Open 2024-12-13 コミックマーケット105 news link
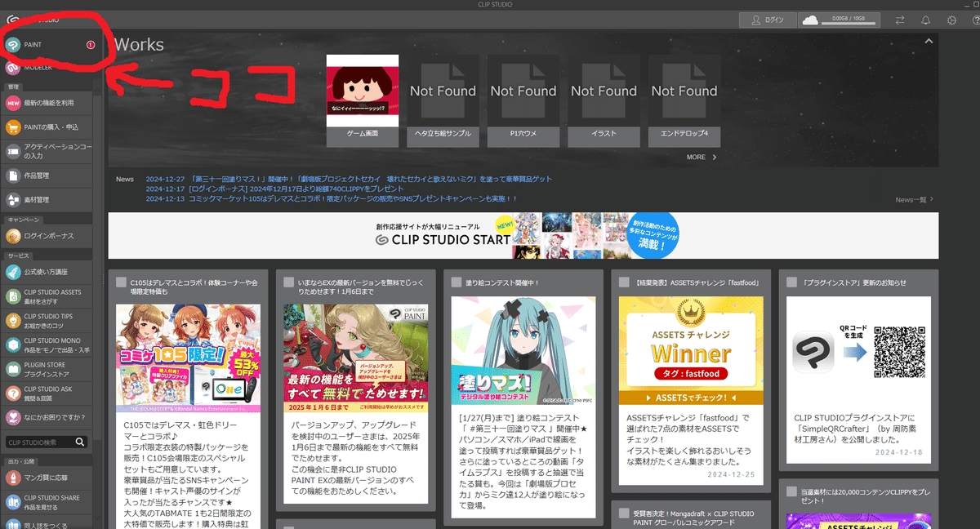 click(332, 198)
